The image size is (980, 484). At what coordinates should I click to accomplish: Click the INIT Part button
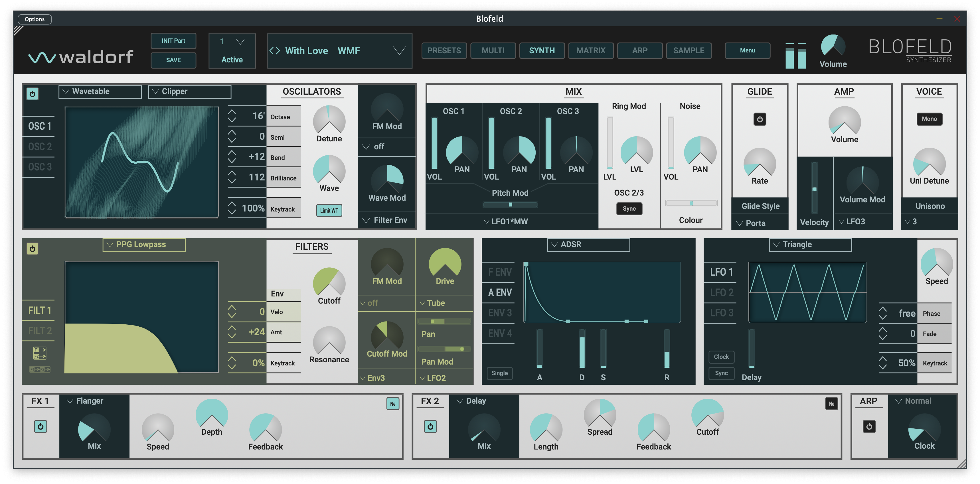pyautogui.click(x=173, y=41)
